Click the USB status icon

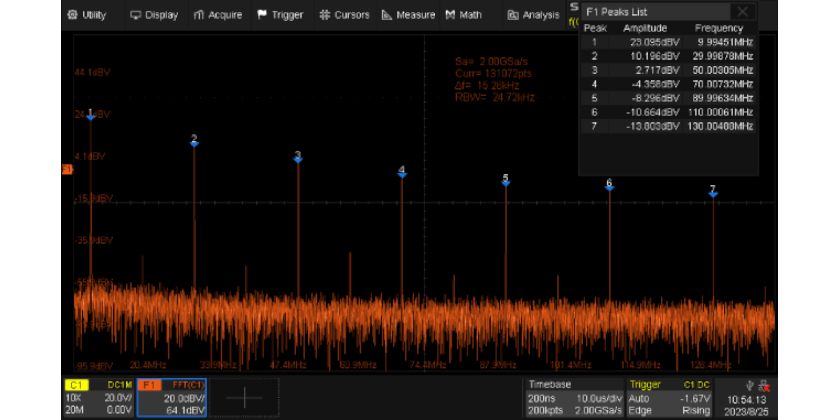pos(750,385)
